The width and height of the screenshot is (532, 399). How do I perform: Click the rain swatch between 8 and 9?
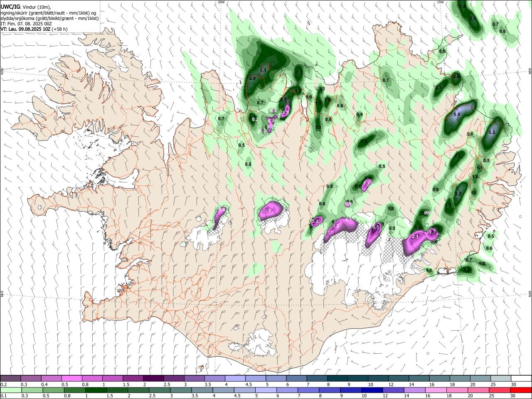[x=330, y=390]
